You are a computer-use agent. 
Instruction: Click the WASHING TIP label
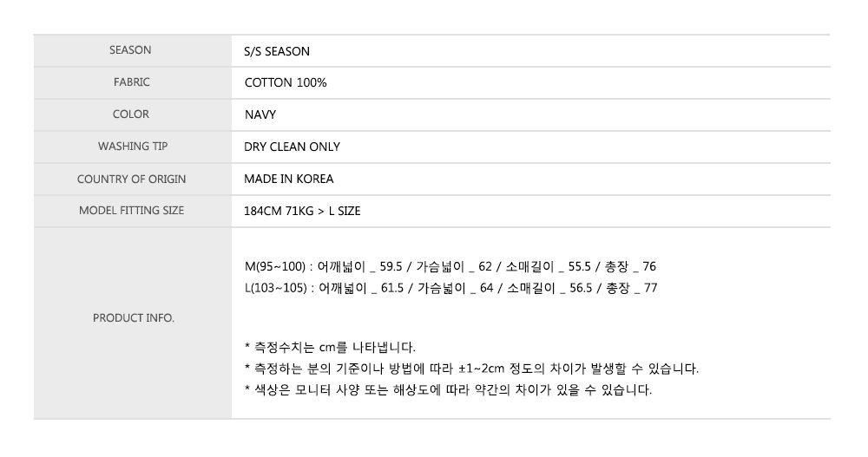132,147
